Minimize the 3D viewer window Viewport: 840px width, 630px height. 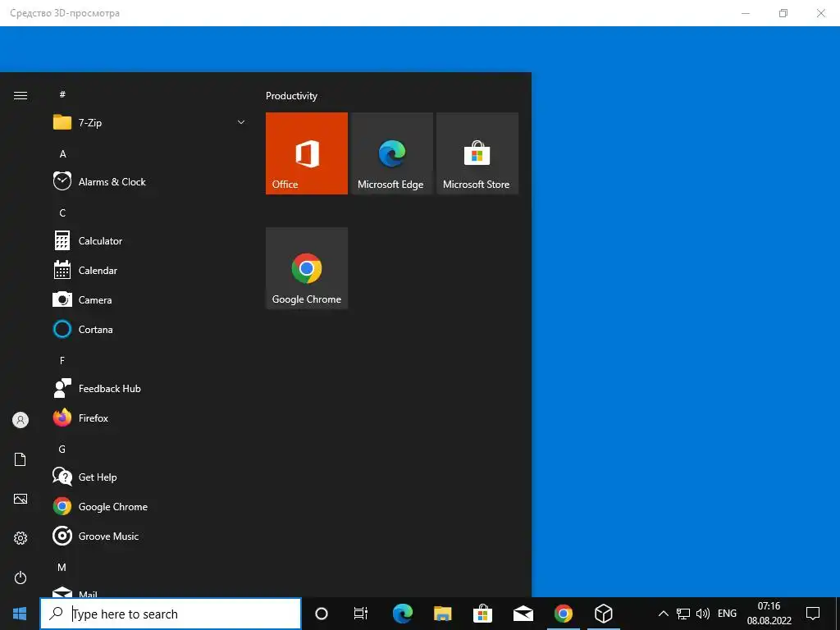pos(746,13)
